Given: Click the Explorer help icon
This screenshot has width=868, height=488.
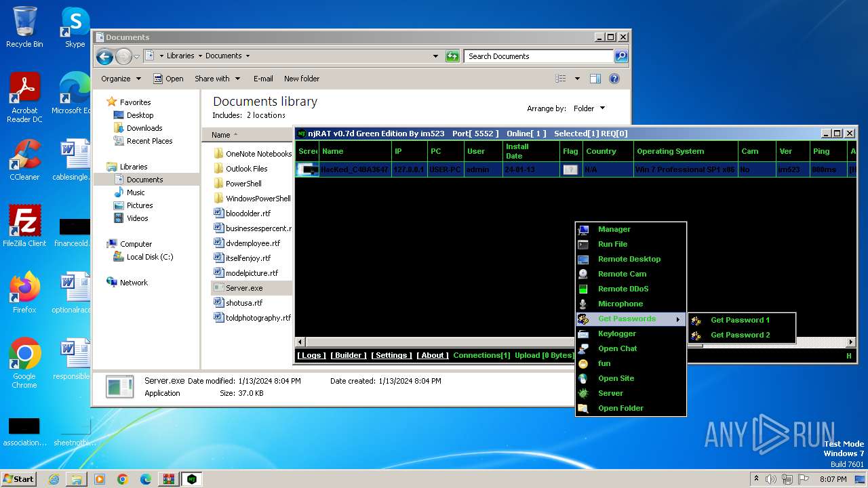Looking at the screenshot, I should pos(614,79).
